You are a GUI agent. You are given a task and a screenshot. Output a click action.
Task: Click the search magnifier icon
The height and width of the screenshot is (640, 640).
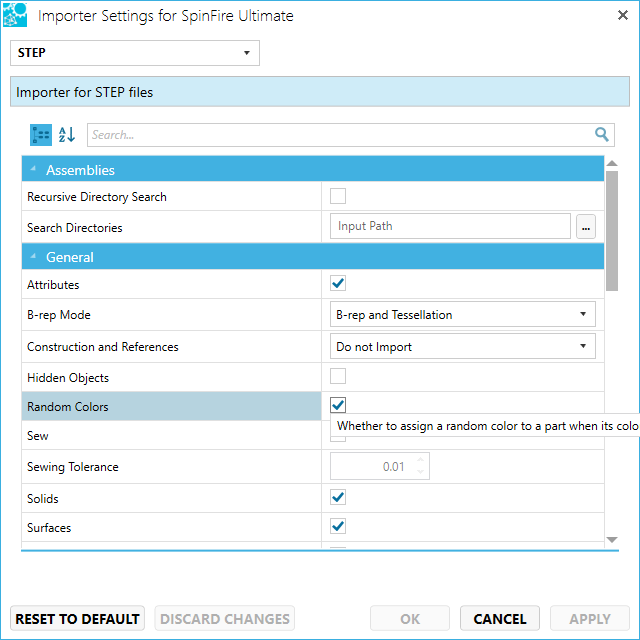click(602, 134)
